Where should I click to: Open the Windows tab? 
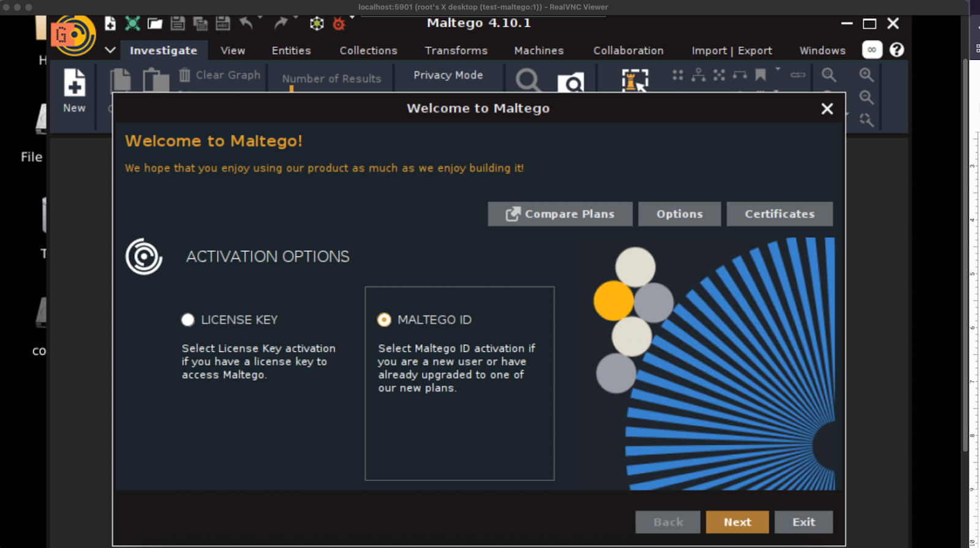point(823,50)
